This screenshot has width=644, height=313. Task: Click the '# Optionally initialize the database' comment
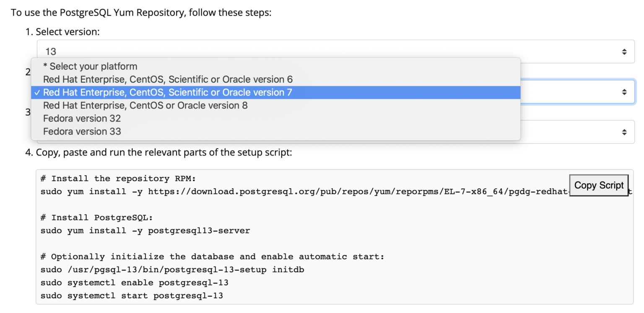212,256
